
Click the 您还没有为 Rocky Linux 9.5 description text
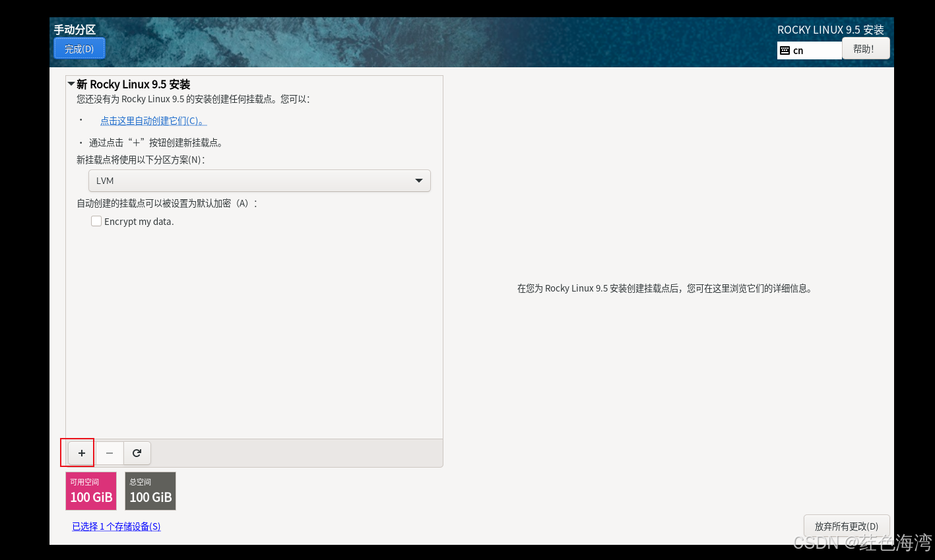click(x=193, y=99)
